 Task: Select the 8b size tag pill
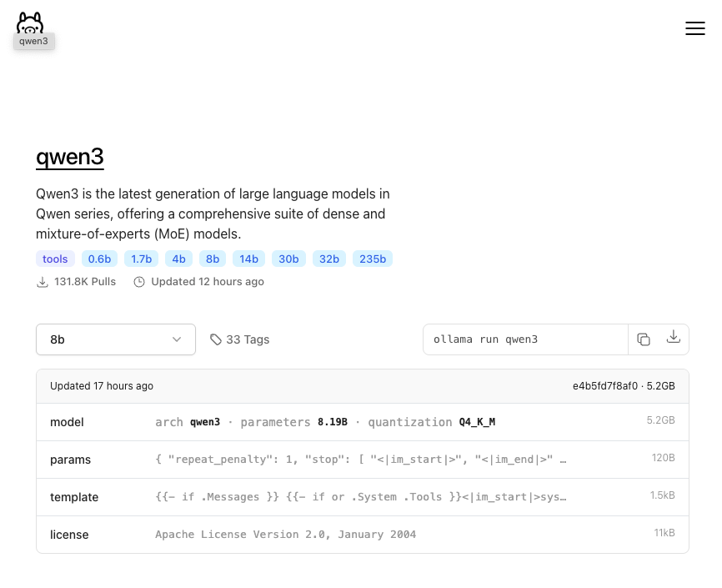213,259
